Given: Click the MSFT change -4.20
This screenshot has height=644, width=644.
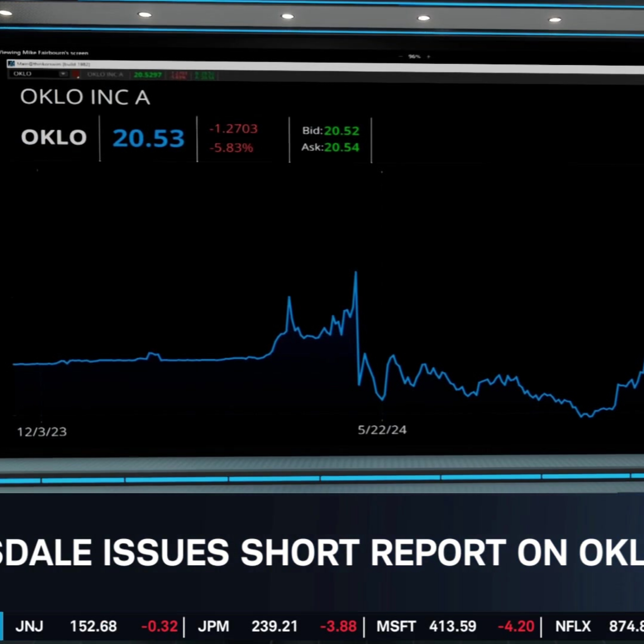Looking at the screenshot, I should click(516, 626).
